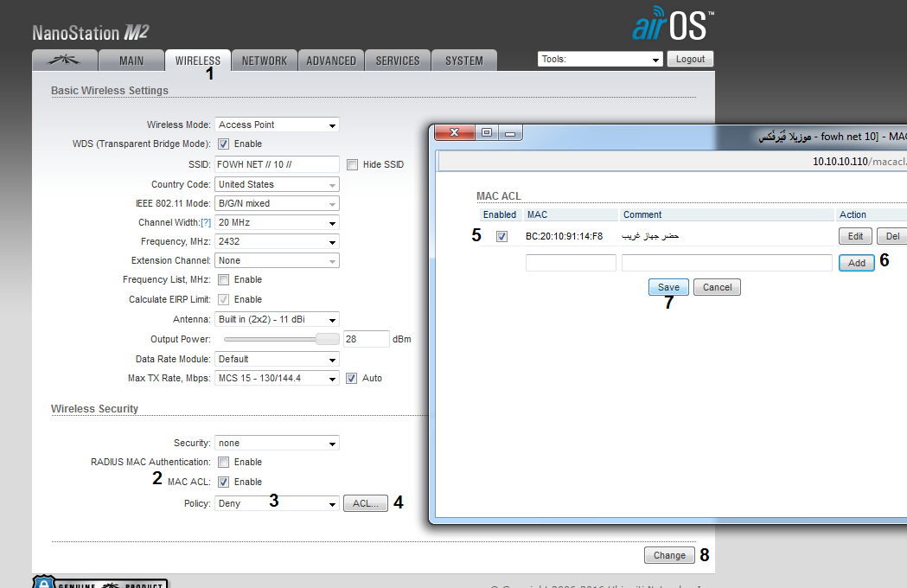
Task: Toggle WDS Transparent Bridge Mode checkbox
Action: pos(223,144)
